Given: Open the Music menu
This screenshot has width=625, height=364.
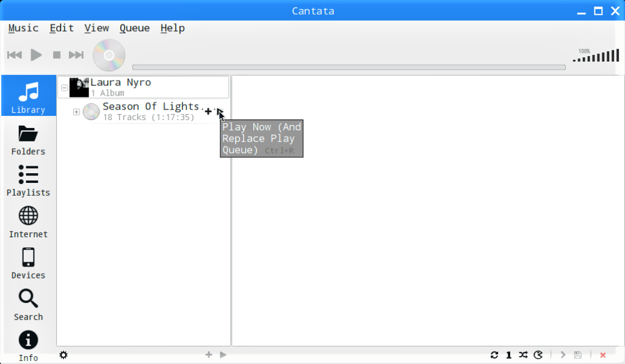Looking at the screenshot, I should (x=23, y=28).
